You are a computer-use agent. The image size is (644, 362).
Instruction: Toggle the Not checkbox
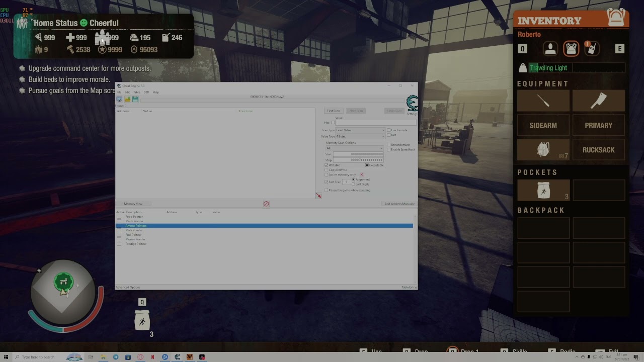point(388,135)
